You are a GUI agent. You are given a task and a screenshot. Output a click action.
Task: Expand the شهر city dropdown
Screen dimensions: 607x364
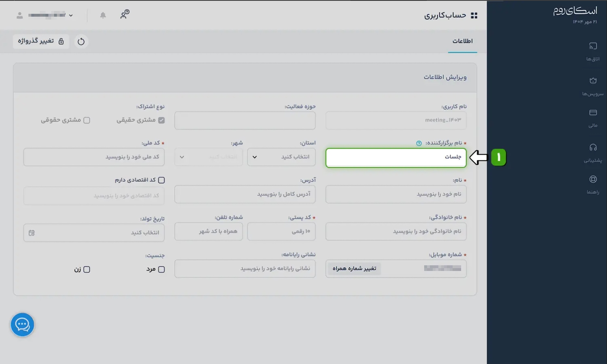pos(208,157)
